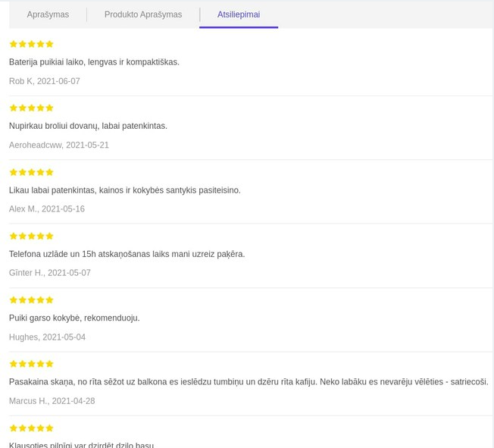494x448 pixels.
Task: Click reviewer Gīnter H., 2021-05-07
Action: (50, 273)
